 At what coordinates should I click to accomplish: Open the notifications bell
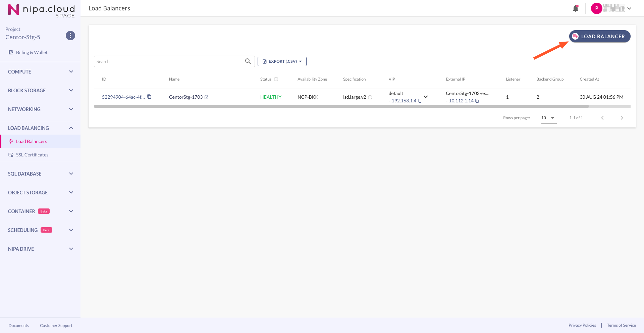pyautogui.click(x=576, y=8)
